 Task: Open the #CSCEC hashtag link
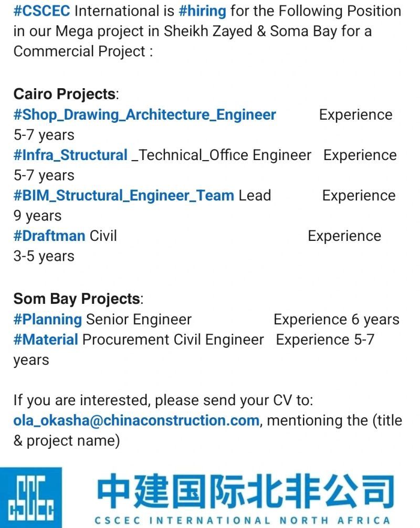click(x=42, y=11)
